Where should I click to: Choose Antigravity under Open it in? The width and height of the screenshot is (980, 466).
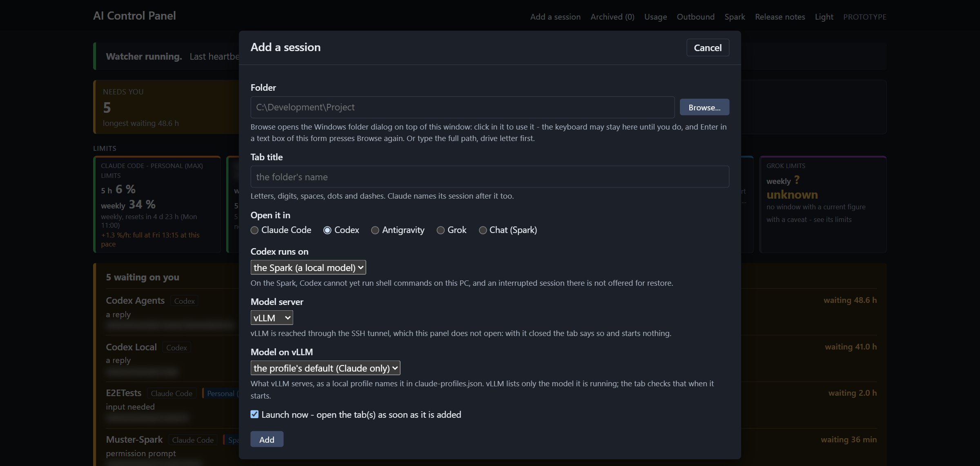(x=375, y=230)
